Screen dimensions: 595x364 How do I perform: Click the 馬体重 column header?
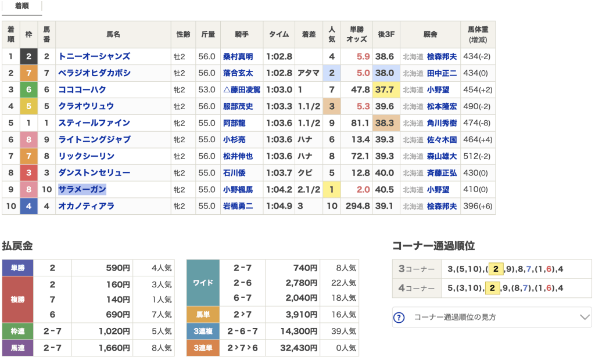478,34
